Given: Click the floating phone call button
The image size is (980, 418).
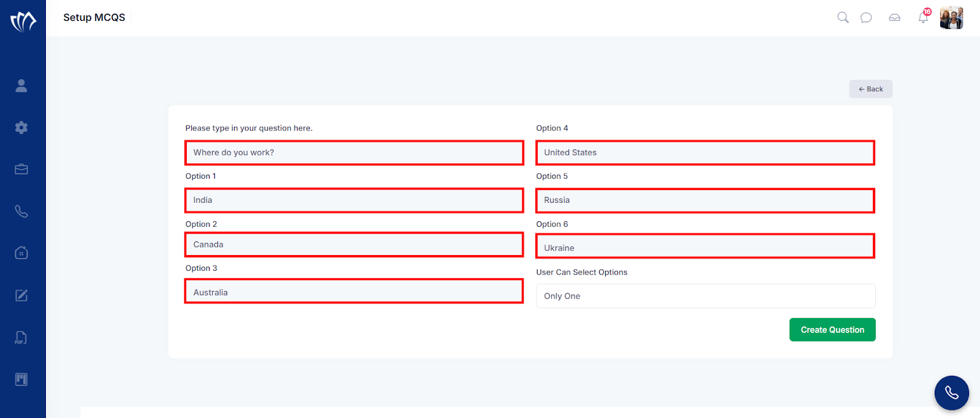Looking at the screenshot, I should [x=952, y=393].
